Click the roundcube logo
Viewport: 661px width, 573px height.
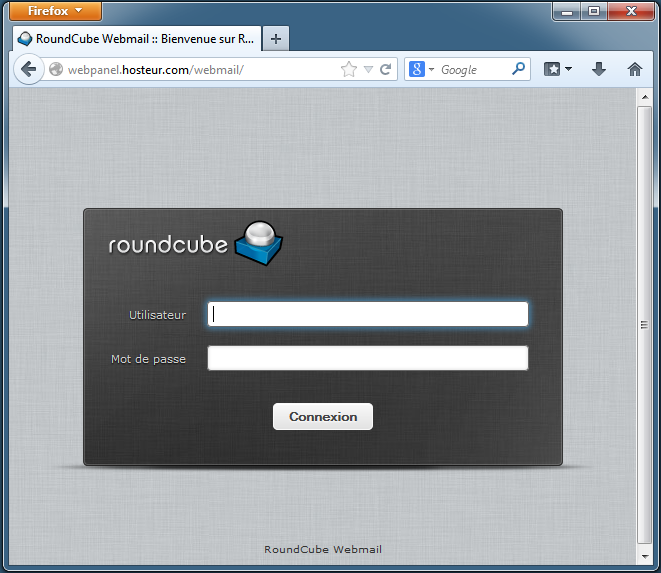[x=196, y=242]
